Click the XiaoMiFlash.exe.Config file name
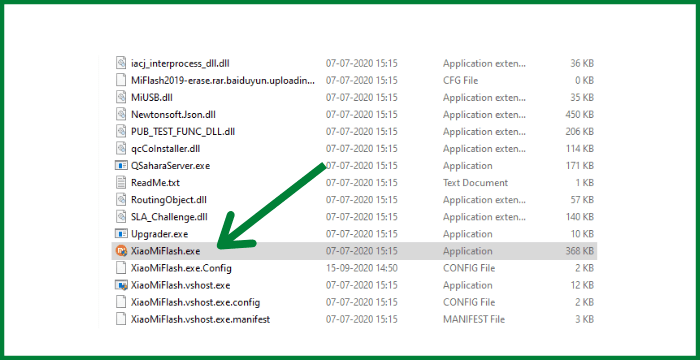Image resolution: width=700 pixels, height=360 pixels. point(181,268)
